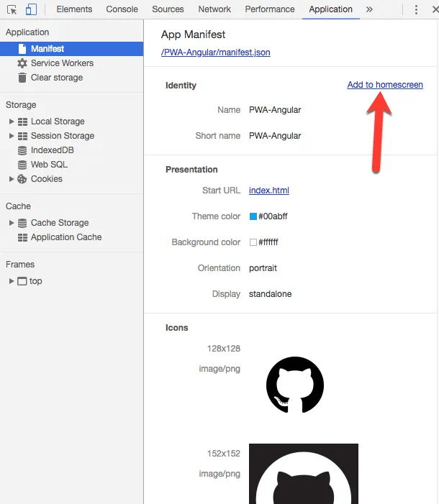
Task: Toggle the device toolbar icon
Action: point(31,9)
